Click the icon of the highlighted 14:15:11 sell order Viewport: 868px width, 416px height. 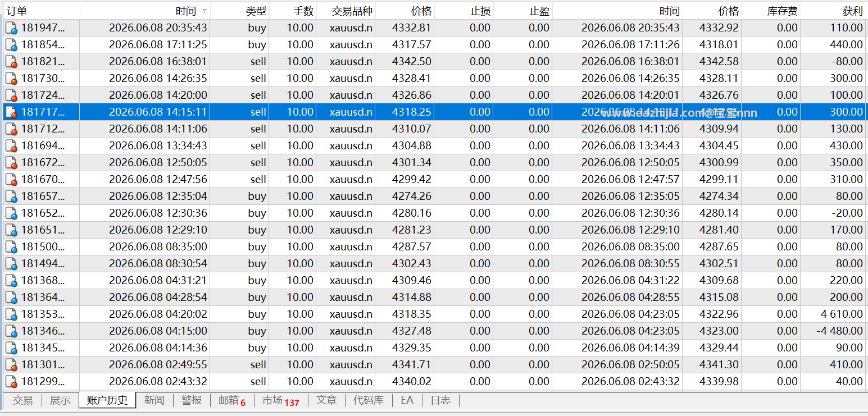[x=11, y=112]
